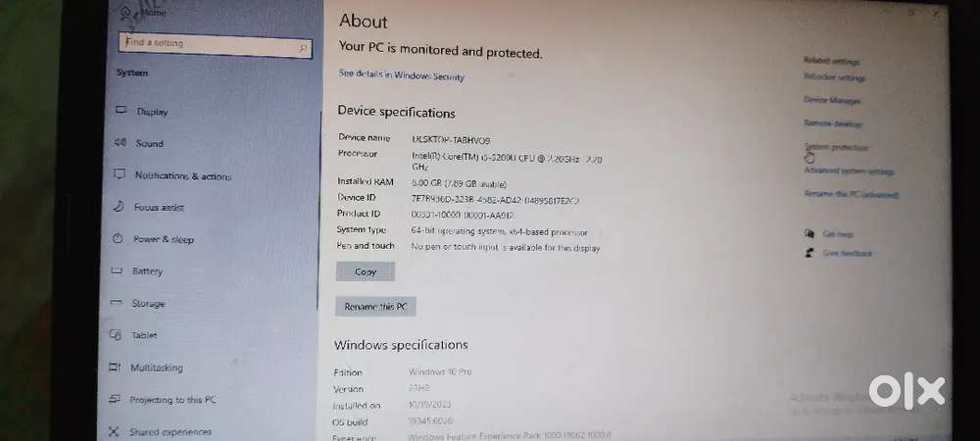Open the Remote desktop link
The height and width of the screenshot is (441, 980).
832,123
